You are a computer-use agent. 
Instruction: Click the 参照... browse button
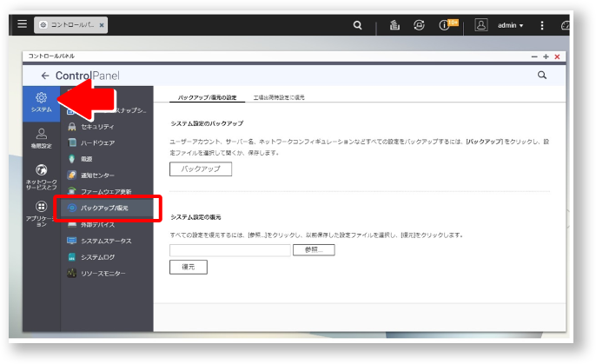click(x=314, y=250)
